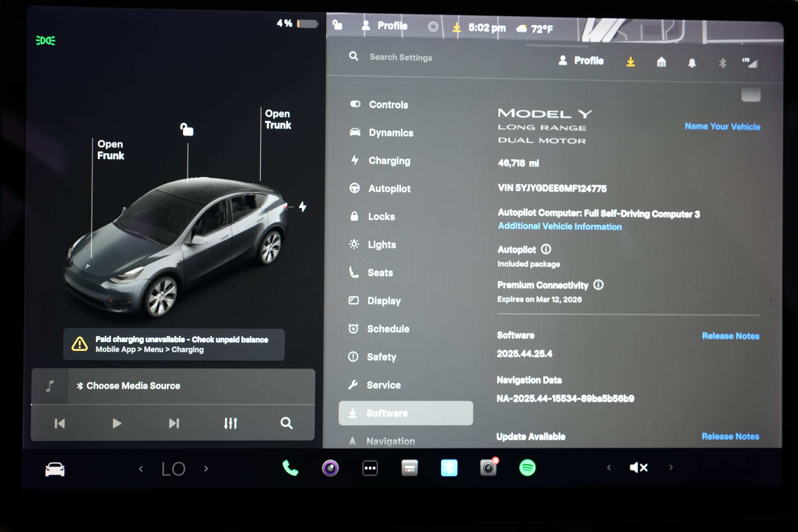798x532 pixels.
Task: Open the phone app in the dock
Action: pyautogui.click(x=290, y=468)
